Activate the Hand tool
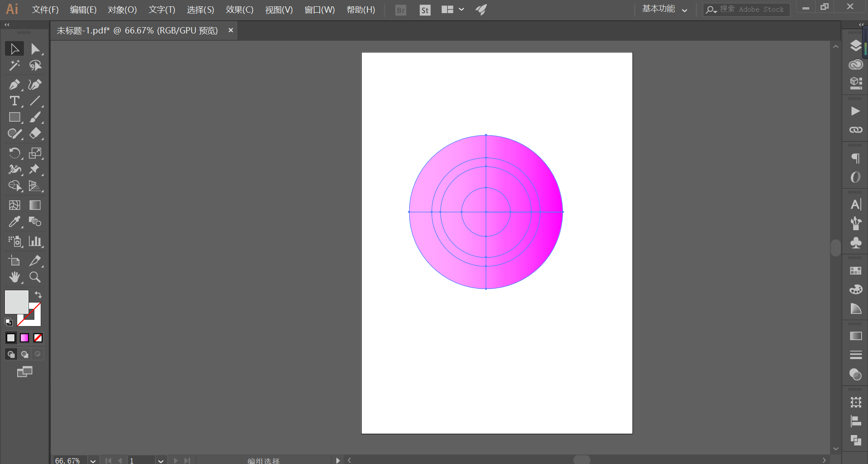 pyautogui.click(x=14, y=277)
